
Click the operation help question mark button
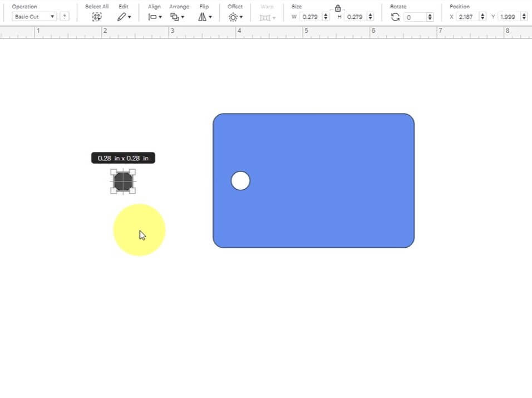coord(65,17)
